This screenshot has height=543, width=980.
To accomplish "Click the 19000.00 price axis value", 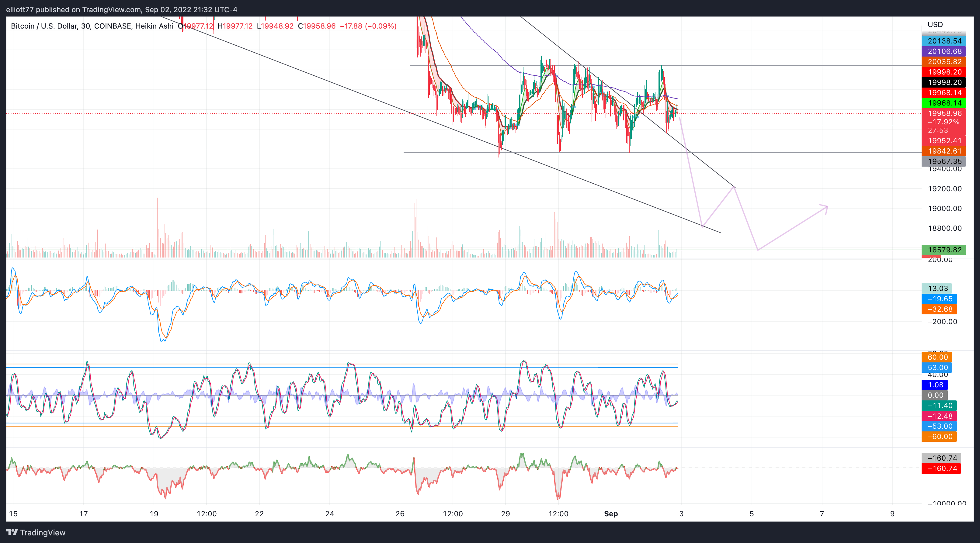I will [x=945, y=208].
